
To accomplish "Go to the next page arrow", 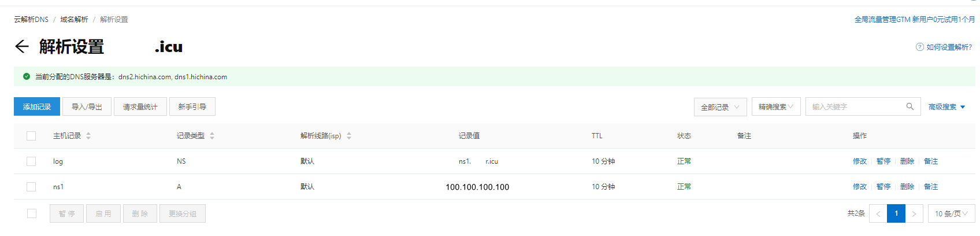I will 914,213.
